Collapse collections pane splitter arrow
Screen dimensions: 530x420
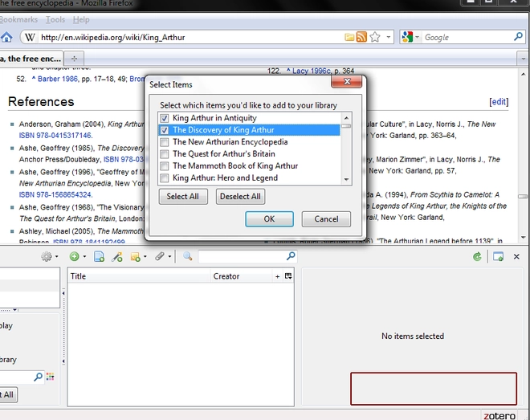[x=63, y=293]
